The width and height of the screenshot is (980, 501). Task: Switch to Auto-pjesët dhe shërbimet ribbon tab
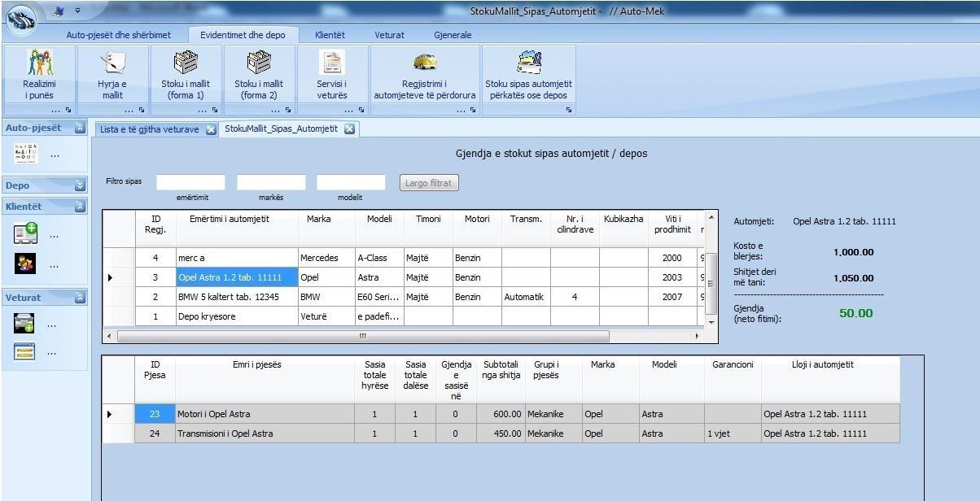tap(119, 35)
